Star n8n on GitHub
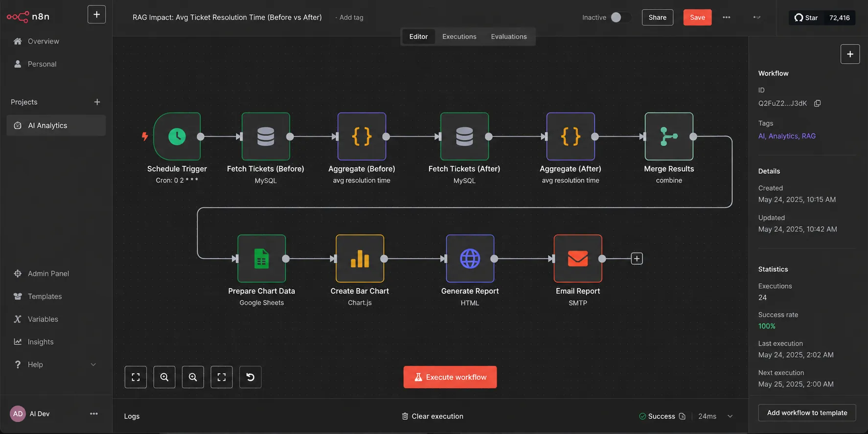The width and height of the screenshot is (868, 434). pos(806,18)
